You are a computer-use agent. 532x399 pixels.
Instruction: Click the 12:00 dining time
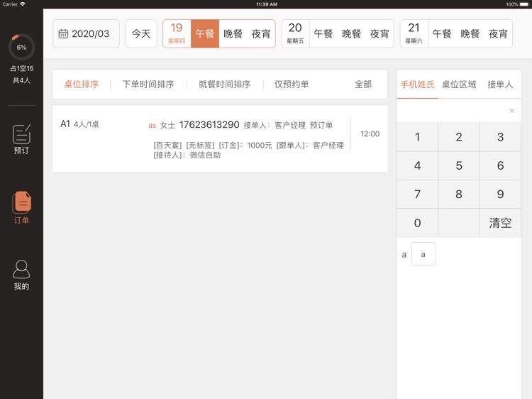point(370,133)
